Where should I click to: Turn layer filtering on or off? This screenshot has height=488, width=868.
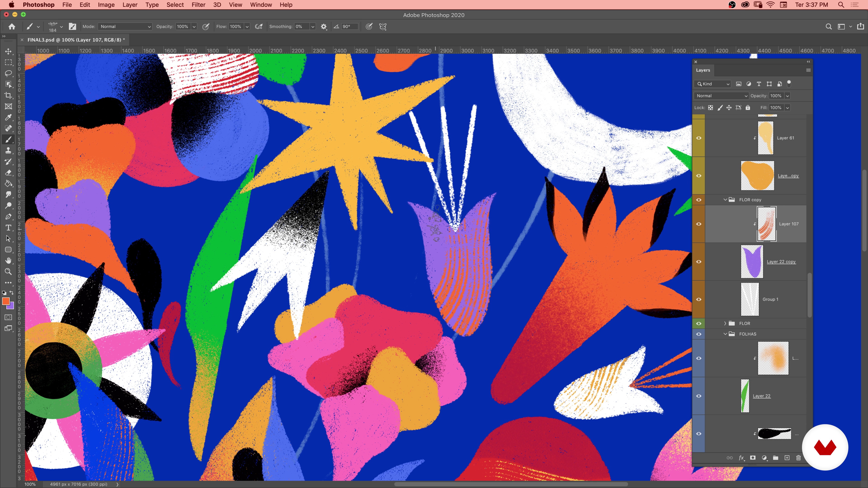coord(789,84)
